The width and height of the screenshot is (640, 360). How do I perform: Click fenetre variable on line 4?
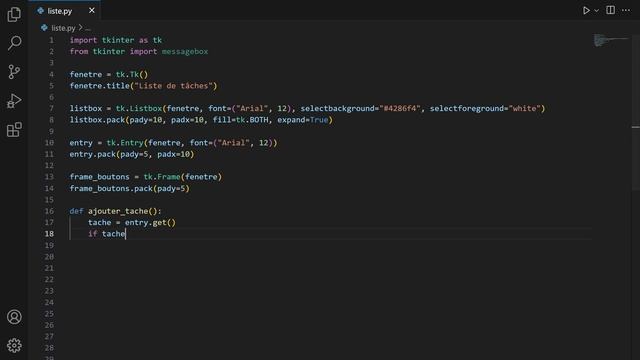pos(86,75)
